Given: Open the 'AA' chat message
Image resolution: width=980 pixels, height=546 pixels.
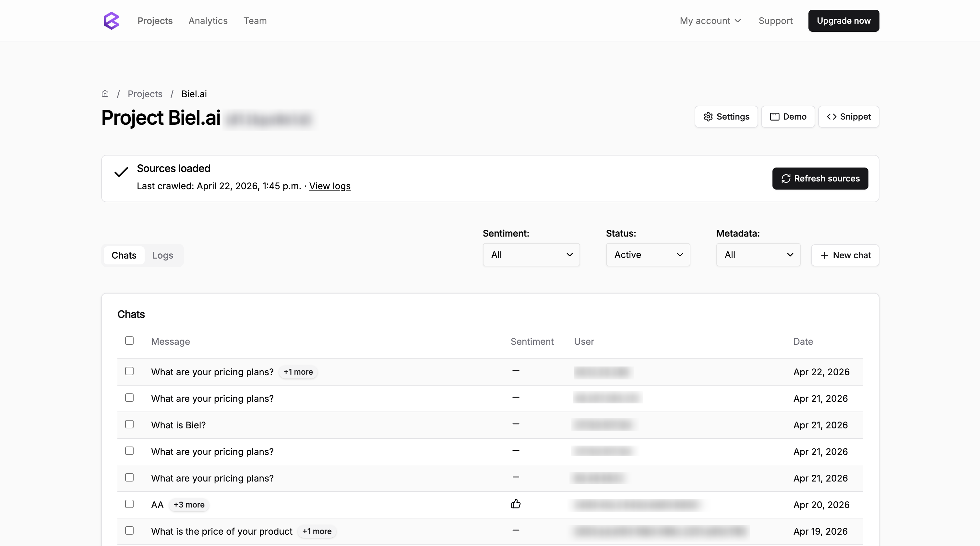Looking at the screenshot, I should pyautogui.click(x=157, y=505).
